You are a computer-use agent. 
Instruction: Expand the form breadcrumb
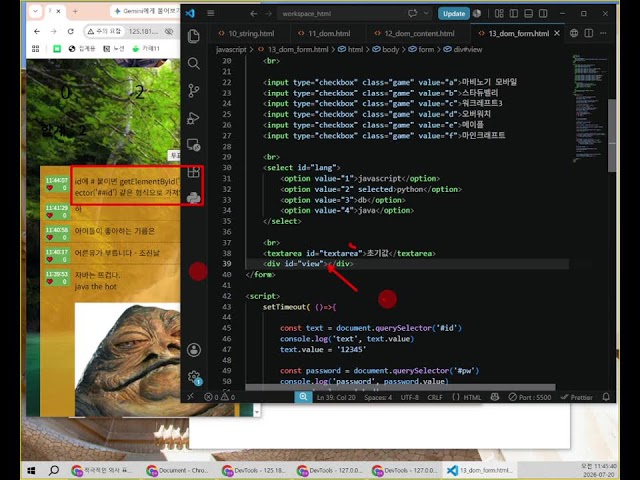(x=421, y=49)
